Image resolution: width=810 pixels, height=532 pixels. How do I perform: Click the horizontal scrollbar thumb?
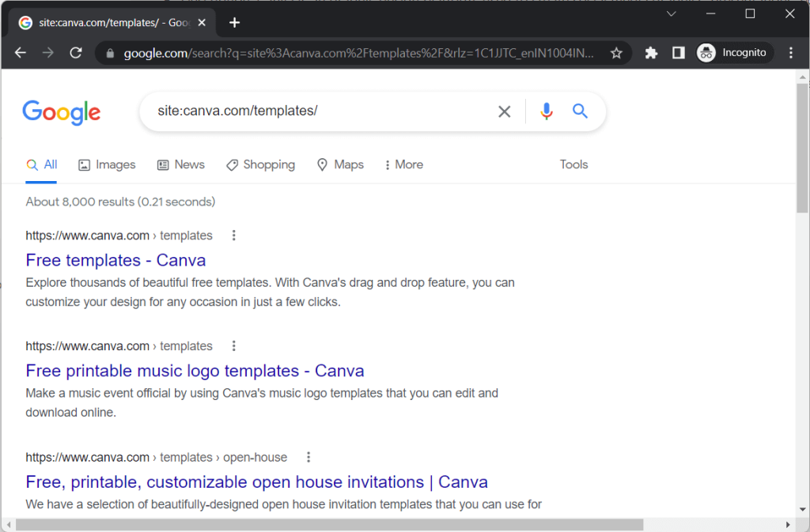point(330,525)
